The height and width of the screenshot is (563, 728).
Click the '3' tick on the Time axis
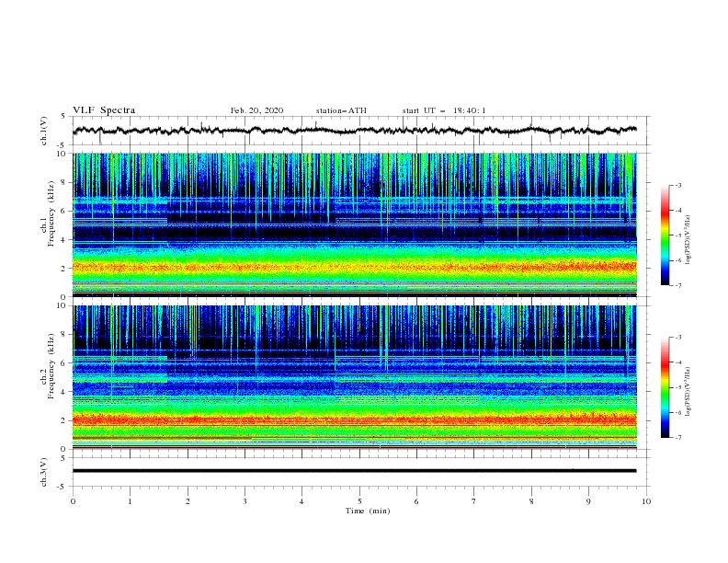pyautogui.click(x=245, y=501)
